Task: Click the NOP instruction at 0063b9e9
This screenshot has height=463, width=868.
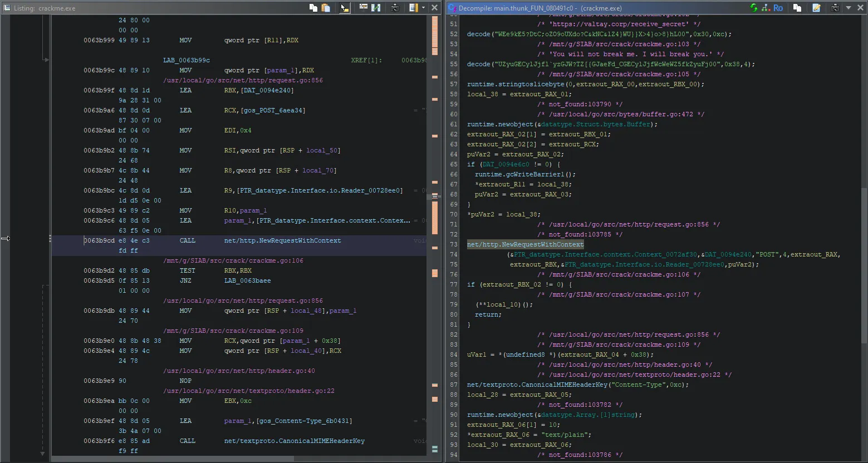Action: 185,381
